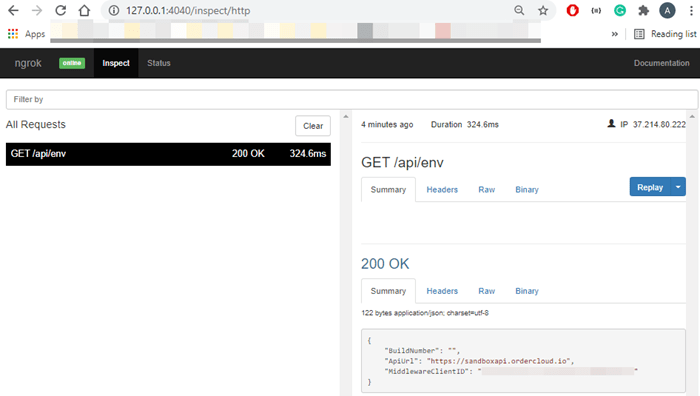Reload the page with refresh icon
The image size is (700, 396).
[x=61, y=10]
